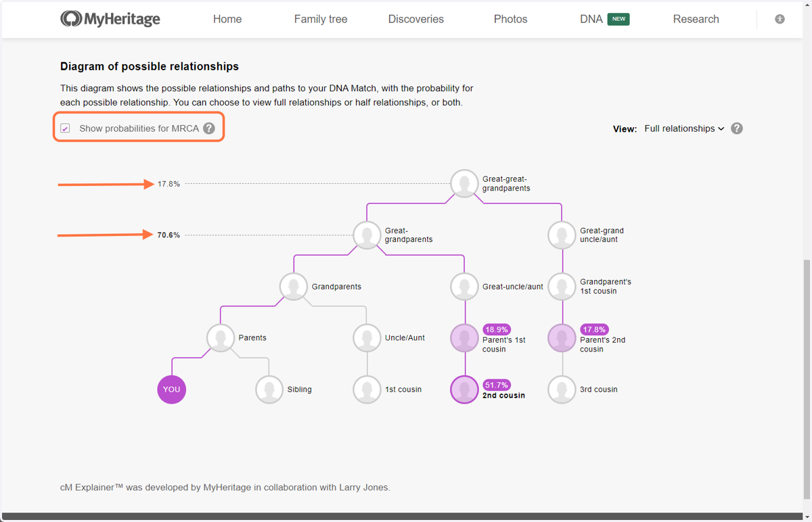812x522 pixels.
Task: Click help icon beside View dropdown
Action: [737, 128]
